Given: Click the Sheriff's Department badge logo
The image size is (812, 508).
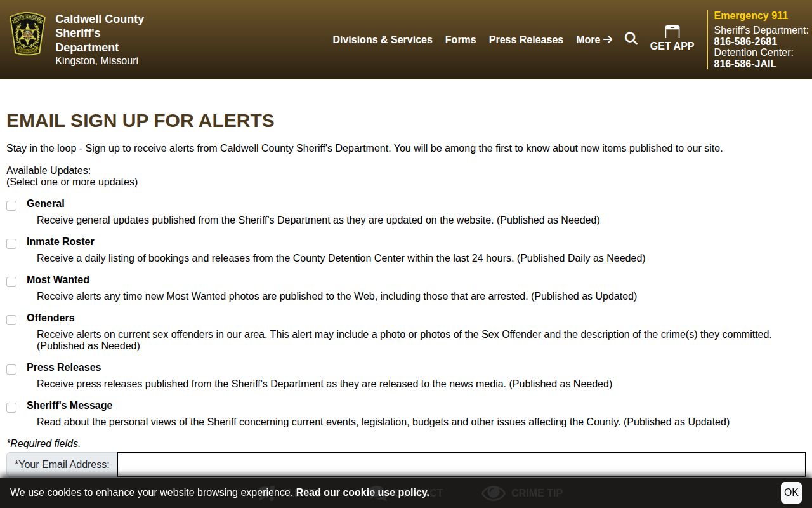Looking at the screenshot, I should click(x=27, y=34).
